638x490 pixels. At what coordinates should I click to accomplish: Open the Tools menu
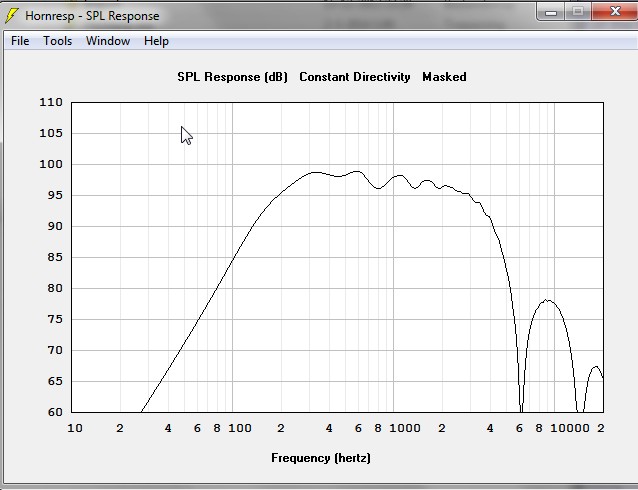[x=58, y=41]
